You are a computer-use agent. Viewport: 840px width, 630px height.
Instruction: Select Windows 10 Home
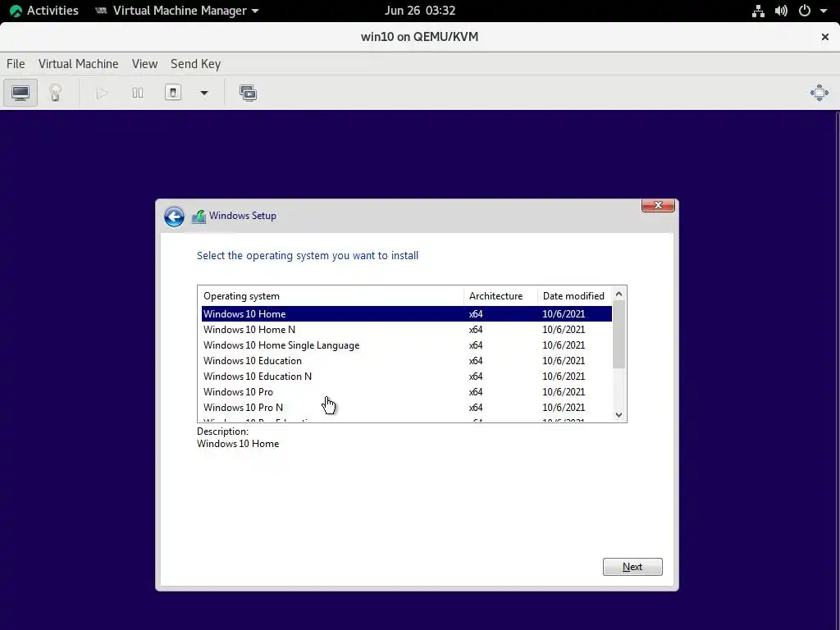click(407, 314)
